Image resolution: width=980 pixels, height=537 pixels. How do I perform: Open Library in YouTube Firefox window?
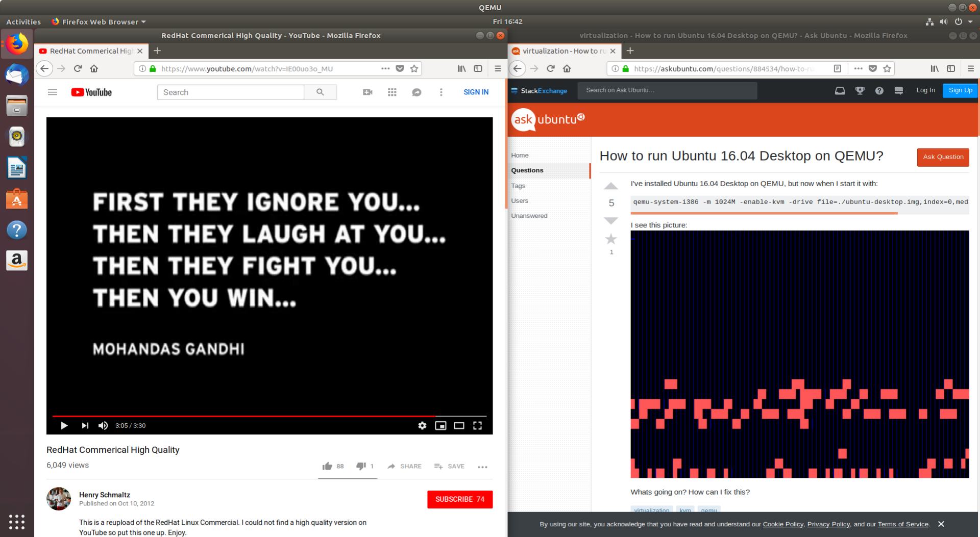461,68
